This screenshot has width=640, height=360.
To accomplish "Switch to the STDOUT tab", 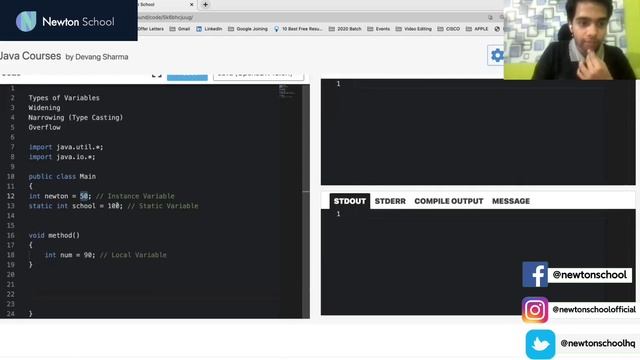I will (350, 201).
